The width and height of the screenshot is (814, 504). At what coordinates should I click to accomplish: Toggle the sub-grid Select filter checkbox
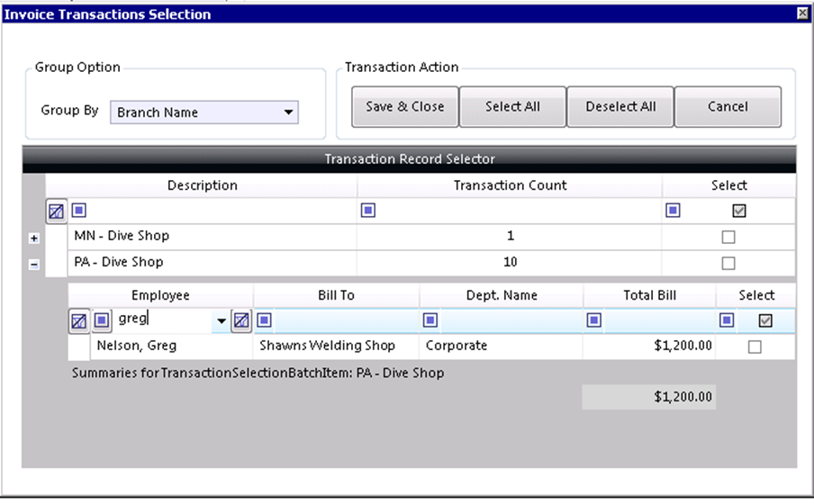click(x=765, y=320)
